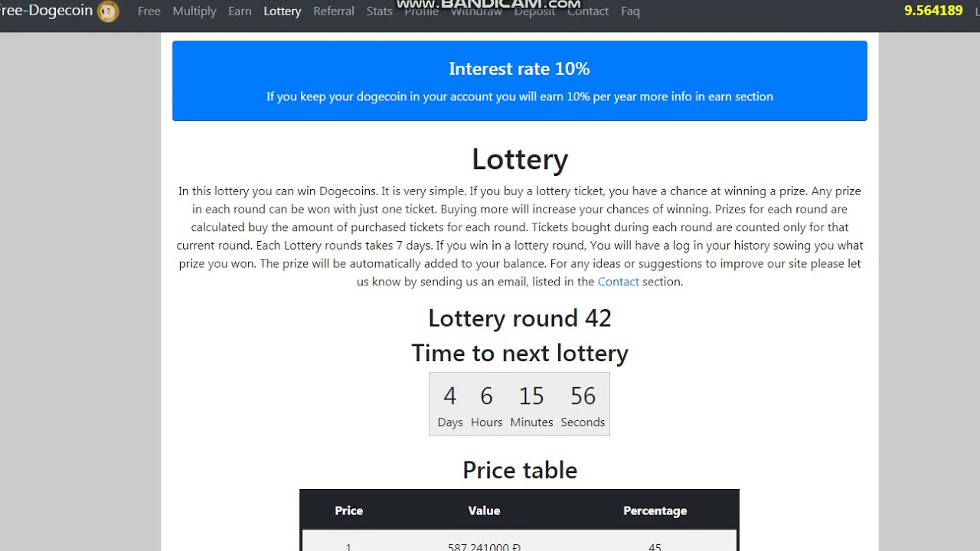Go to the Withdraw page
This screenshot has height=551, width=980.
[x=476, y=12]
